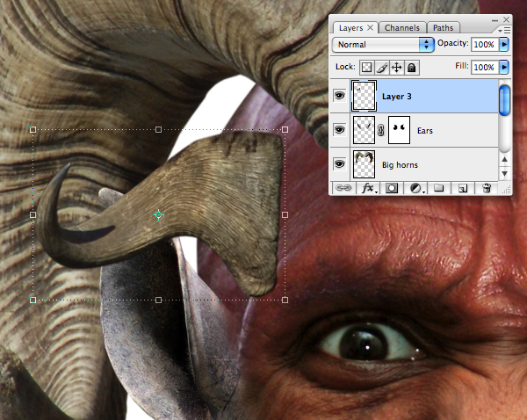Select the Ears layer mask thumbnail
The height and width of the screenshot is (420, 527).
point(400,130)
